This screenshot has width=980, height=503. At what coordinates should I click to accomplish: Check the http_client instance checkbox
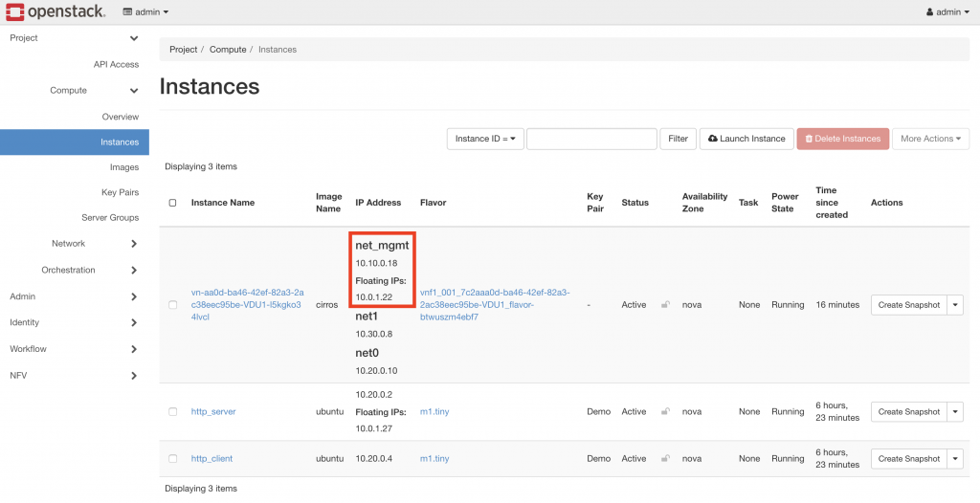[x=172, y=459]
